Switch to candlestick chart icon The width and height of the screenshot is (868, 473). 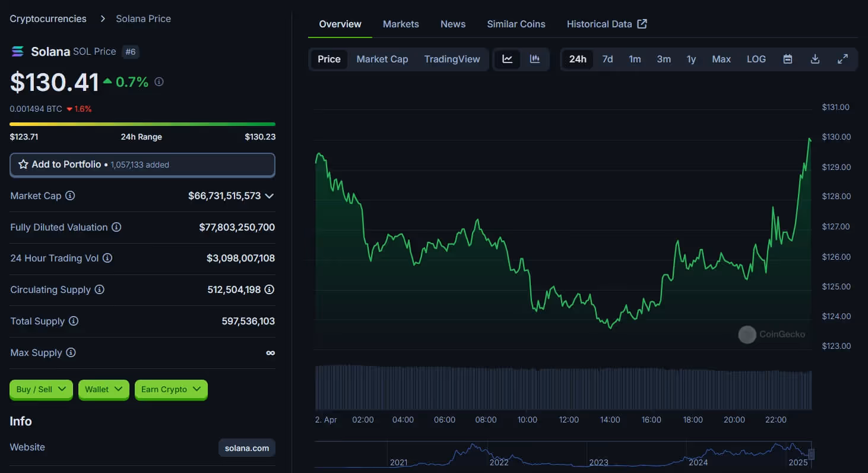535,59
